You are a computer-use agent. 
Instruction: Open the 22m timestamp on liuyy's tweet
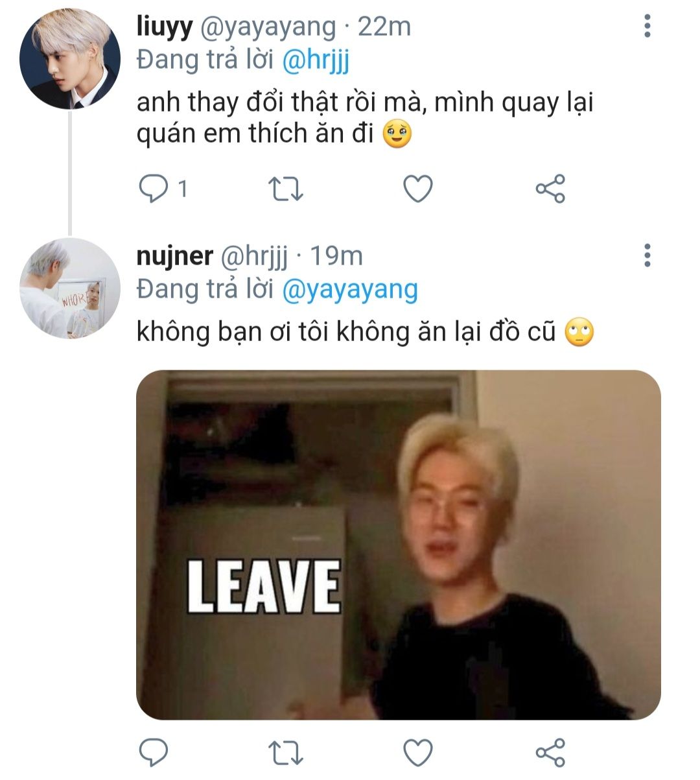(x=384, y=27)
